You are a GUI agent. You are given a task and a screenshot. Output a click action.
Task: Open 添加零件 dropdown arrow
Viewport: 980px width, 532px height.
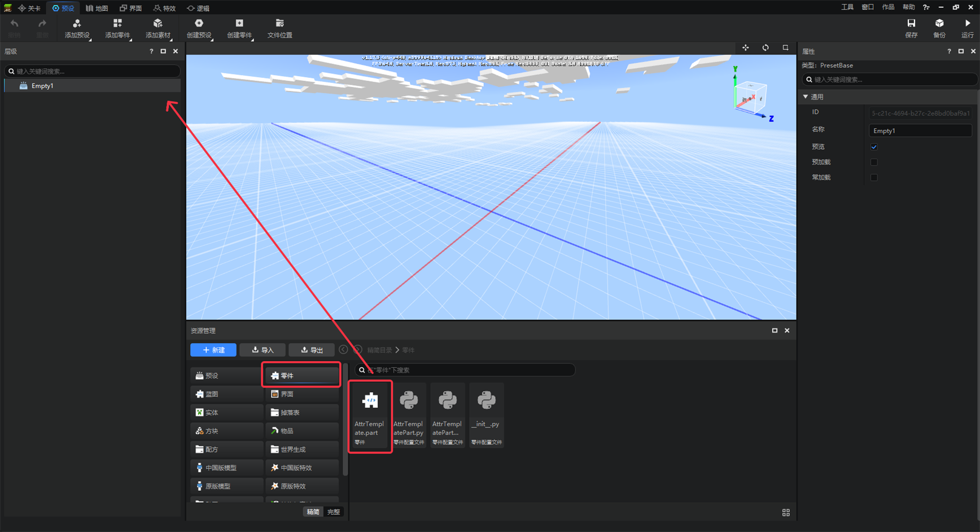131,39
